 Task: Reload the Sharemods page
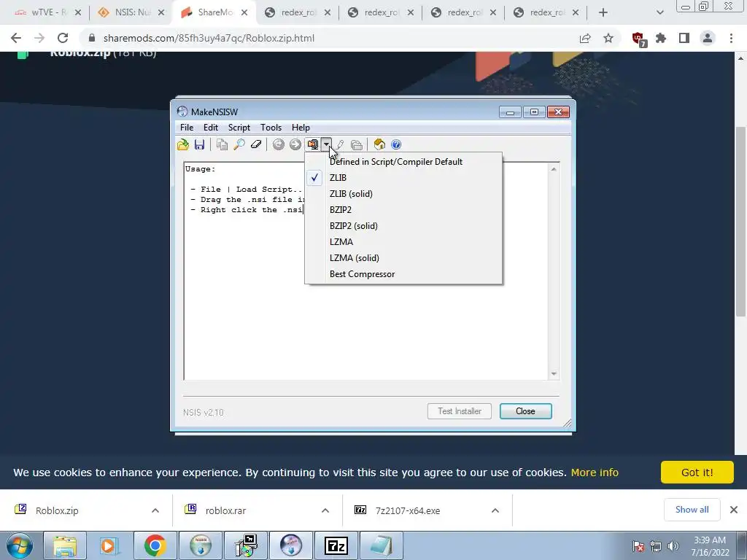[x=63, y=38]
